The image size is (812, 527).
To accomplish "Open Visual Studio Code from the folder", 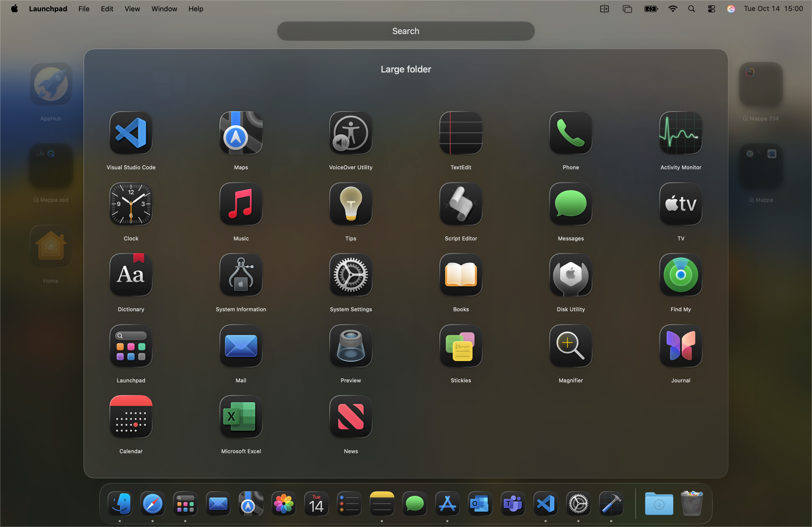I will coord(131,133).
